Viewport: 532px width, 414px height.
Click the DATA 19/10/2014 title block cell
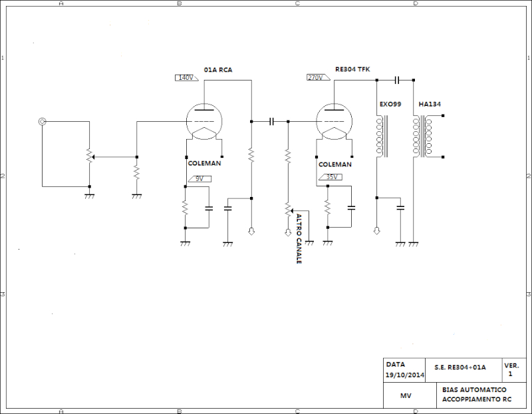click(x=404, y=370)
